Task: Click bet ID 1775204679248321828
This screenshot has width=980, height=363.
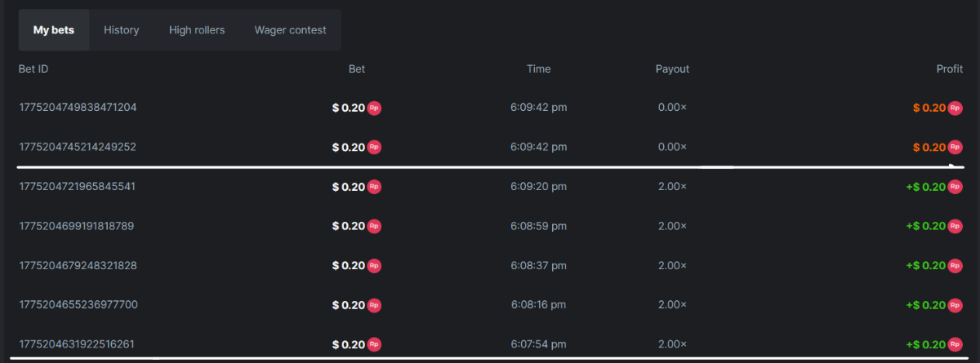Action: click(x=78, y=265)
